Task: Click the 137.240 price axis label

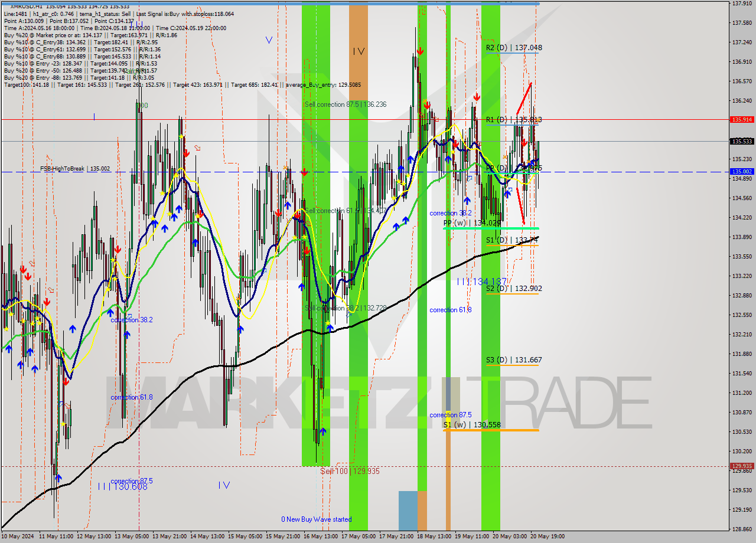Action: click(741, 42)
